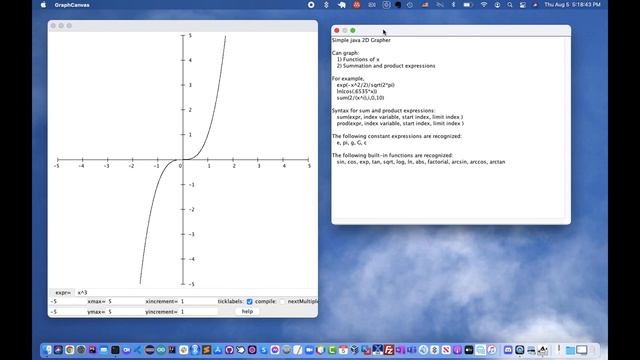
Task: Click the yincrement input field
Action: click(x=198, y=312)
